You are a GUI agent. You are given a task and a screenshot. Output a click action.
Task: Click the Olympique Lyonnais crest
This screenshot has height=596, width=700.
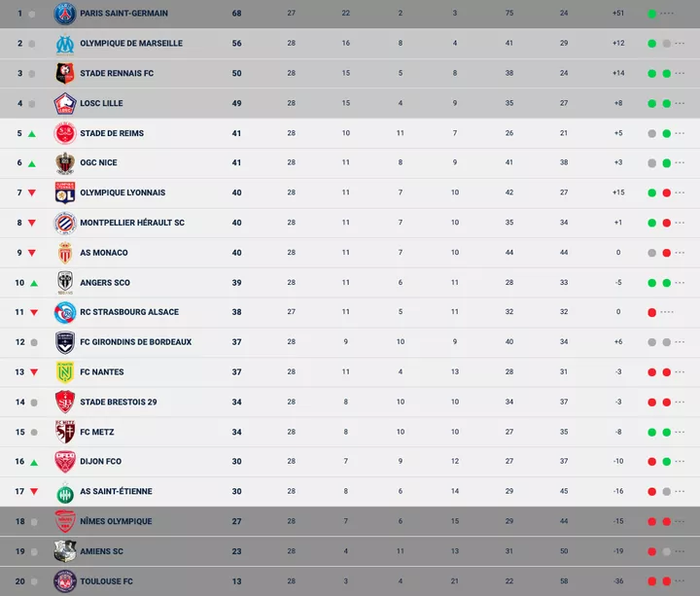pos(65,193)
